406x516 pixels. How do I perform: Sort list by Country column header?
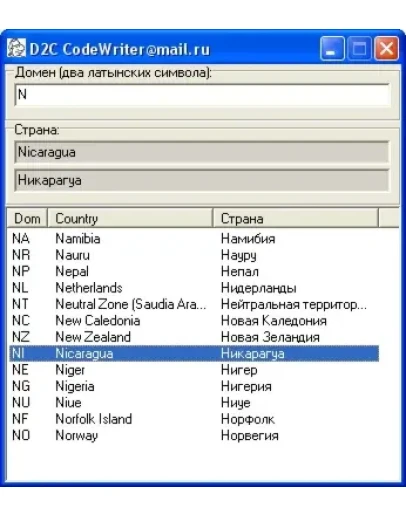[x=130, y=219]
